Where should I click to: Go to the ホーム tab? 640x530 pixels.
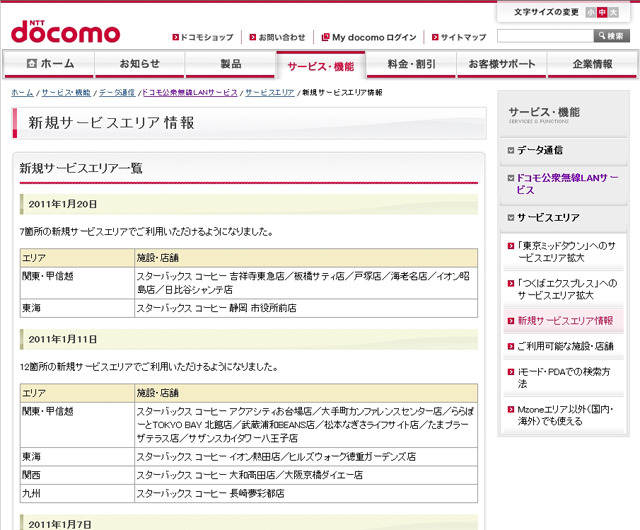click(x=49, y=64)
